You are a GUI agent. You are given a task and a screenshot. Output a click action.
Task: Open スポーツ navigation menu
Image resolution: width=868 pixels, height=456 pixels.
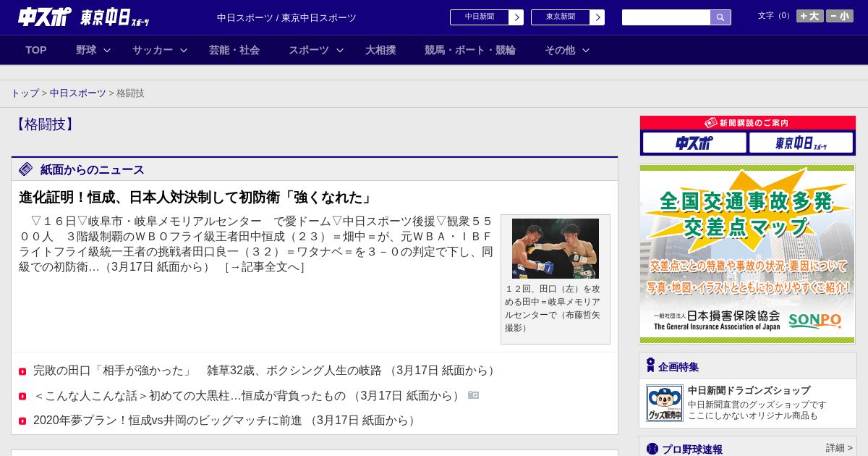point(309,50)
